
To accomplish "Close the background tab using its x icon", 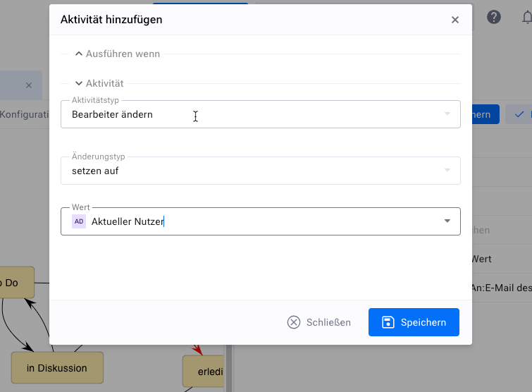I will coord(29,85).
